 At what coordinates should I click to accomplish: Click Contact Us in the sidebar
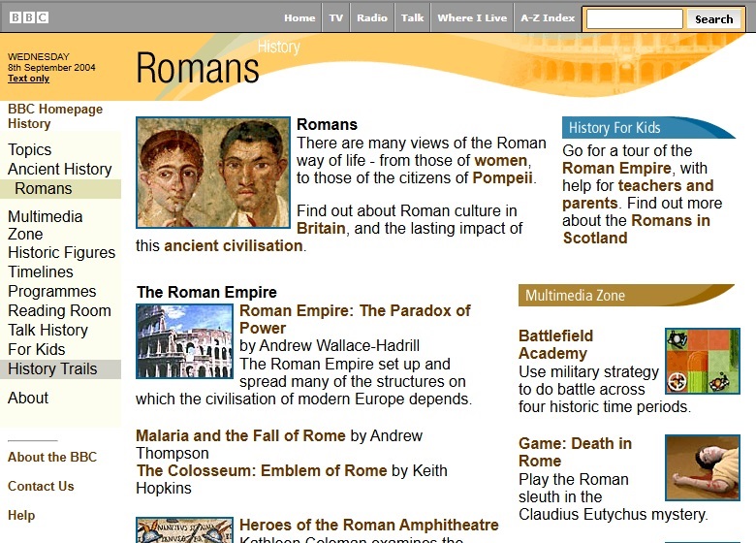click(41, 486)
